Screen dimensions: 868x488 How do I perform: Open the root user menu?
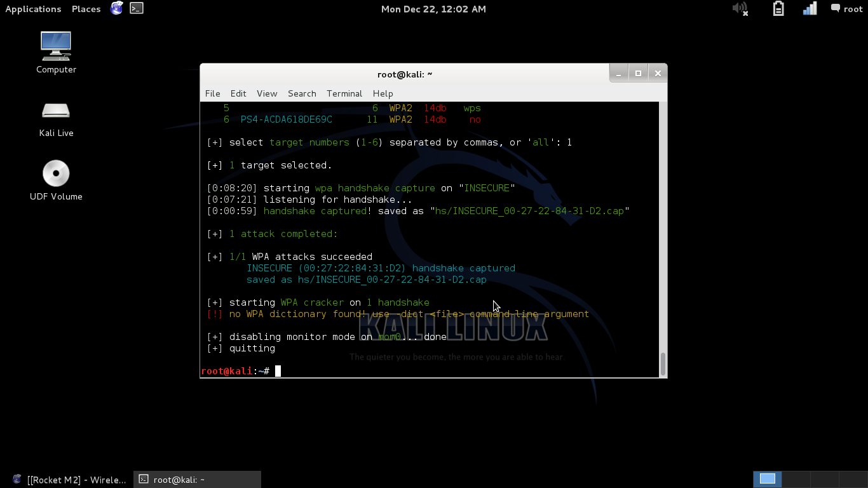(846, 9)
